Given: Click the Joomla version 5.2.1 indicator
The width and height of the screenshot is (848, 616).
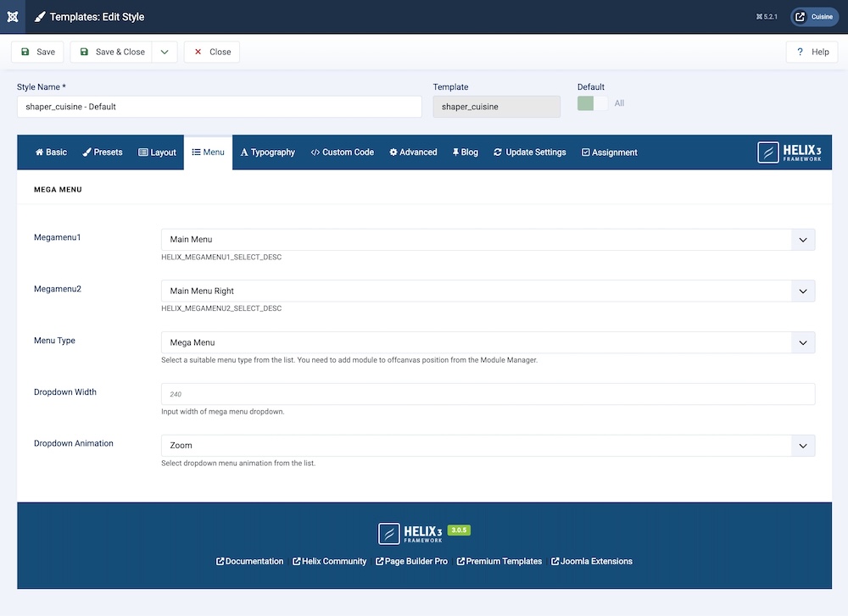Looking at the screenshot, I should pos(767,17).
